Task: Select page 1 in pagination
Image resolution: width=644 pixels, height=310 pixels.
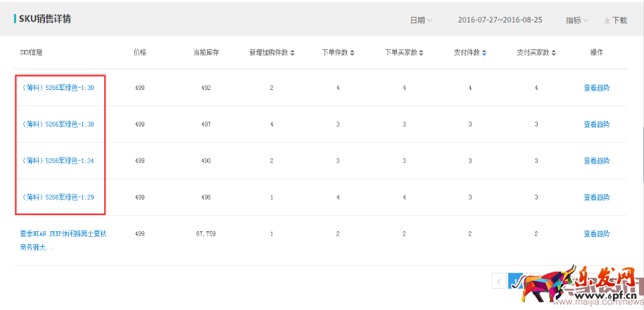Action: pos(514,281)
